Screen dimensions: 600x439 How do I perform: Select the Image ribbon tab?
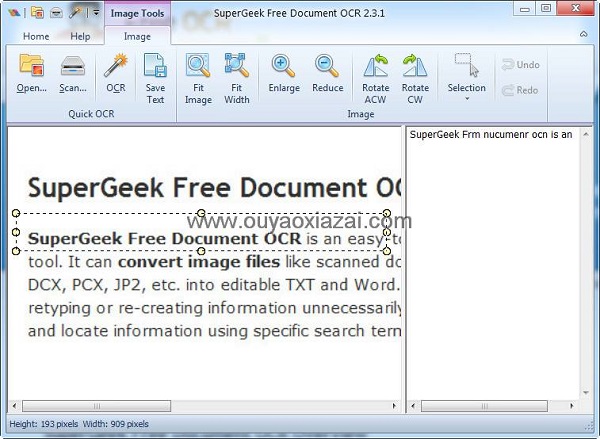[x=137, y=36]
